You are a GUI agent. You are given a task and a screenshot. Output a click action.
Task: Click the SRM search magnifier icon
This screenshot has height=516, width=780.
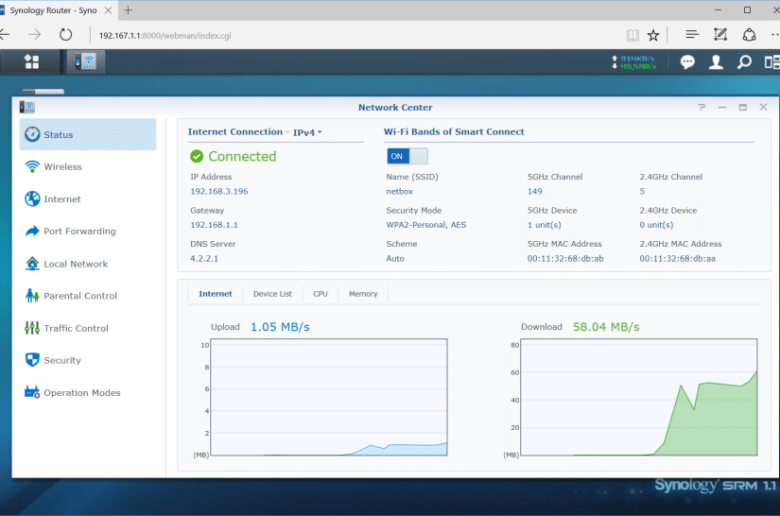click(744, 62)
